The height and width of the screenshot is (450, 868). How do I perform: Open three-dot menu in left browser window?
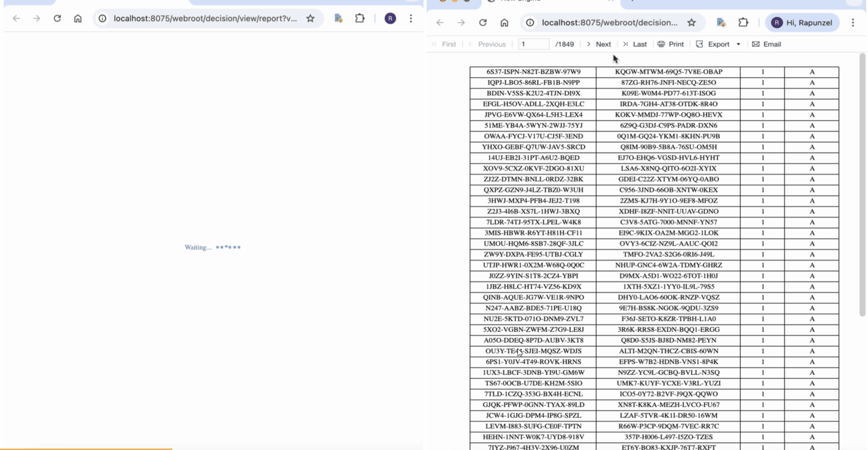click(411, 19)
